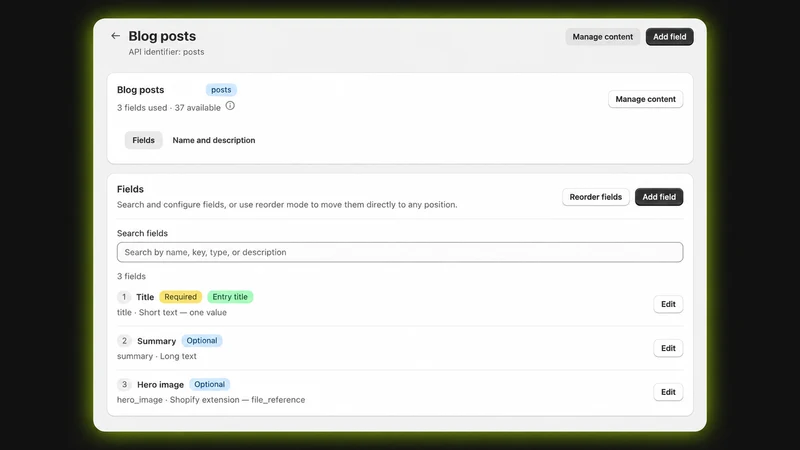The image size is (800, 450).
Task: Click the info icon next to 37 available
Action: [230, 106]
